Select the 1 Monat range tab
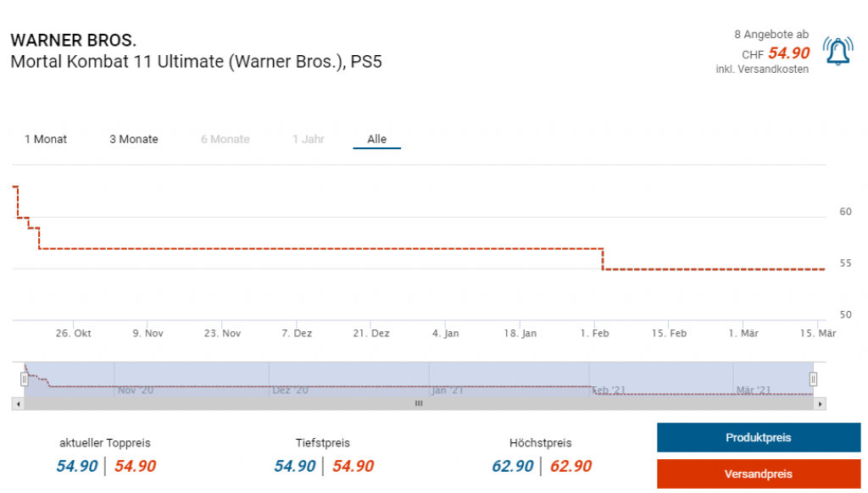Screen dimensions: 868x493 [46, 139]
